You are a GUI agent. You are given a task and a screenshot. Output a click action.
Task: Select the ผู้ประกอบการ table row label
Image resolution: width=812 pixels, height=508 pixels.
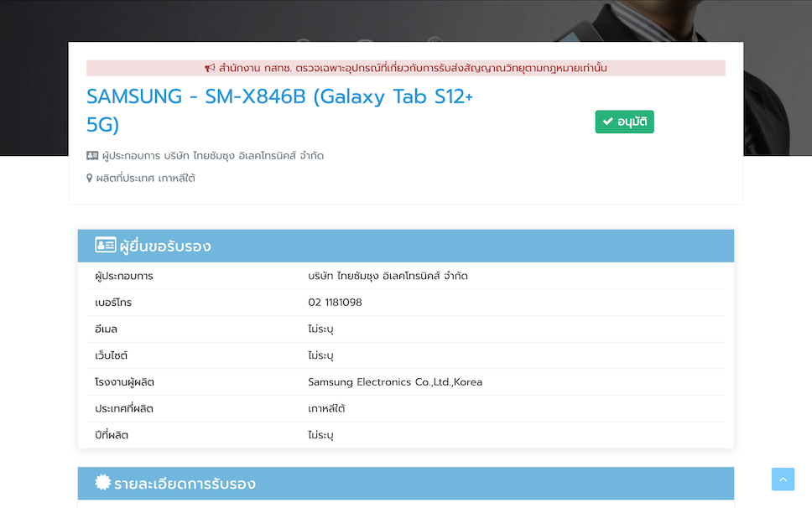click(x=124, y=276)
